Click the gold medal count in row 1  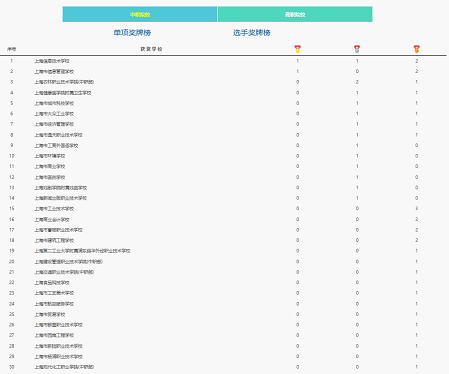coord(298,61)
